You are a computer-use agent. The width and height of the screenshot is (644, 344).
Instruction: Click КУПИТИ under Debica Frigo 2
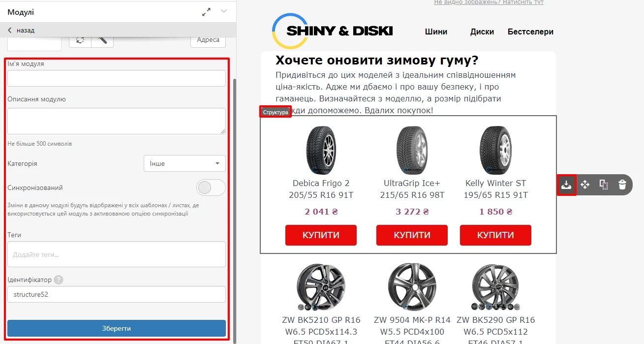tap(321, 235)
